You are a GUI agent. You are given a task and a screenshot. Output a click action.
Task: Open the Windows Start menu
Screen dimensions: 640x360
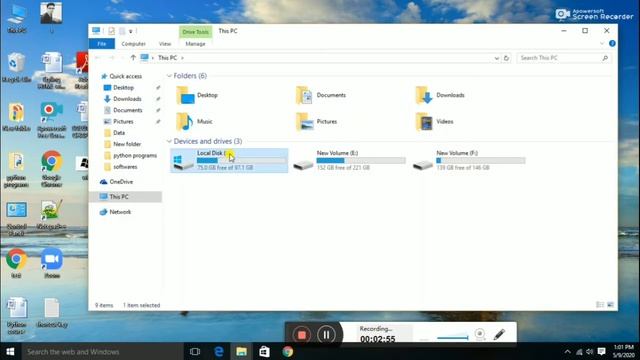click(10, 351)
